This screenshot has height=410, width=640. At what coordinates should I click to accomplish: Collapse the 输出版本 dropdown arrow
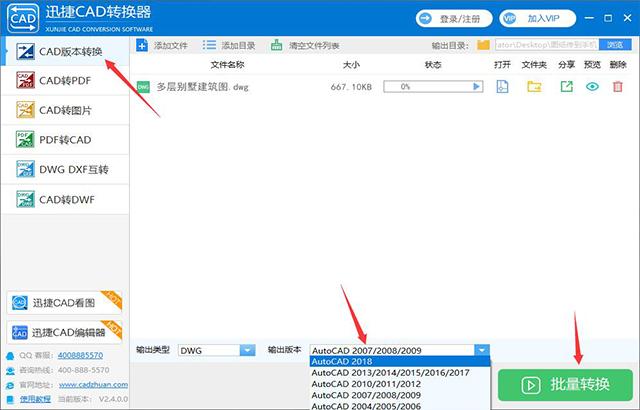point(482,350)
